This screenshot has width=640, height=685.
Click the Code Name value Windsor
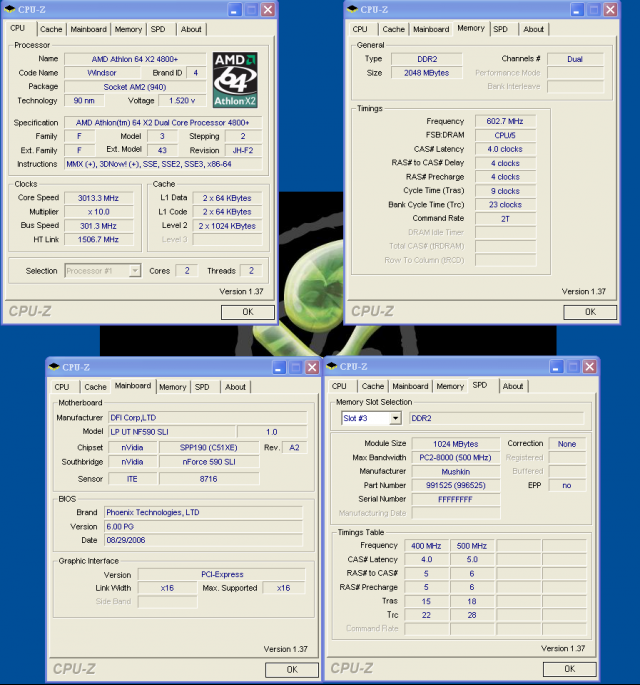[x=102, y=73]
